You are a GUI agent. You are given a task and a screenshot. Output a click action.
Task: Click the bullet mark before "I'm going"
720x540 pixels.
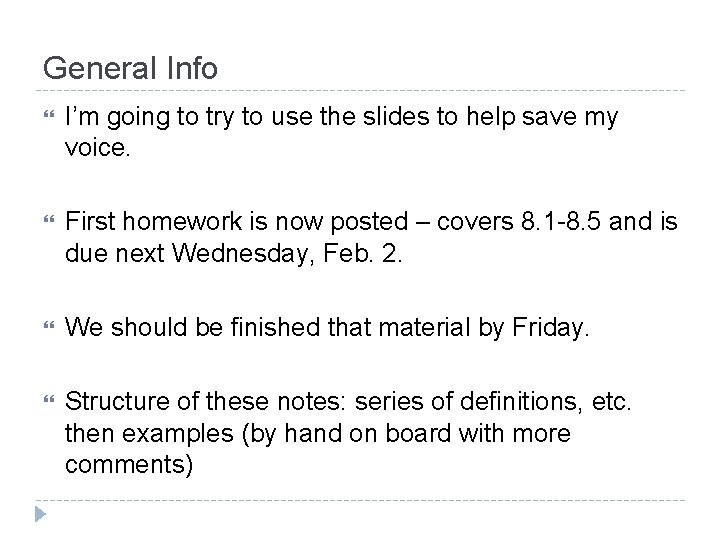click(49, 114)
